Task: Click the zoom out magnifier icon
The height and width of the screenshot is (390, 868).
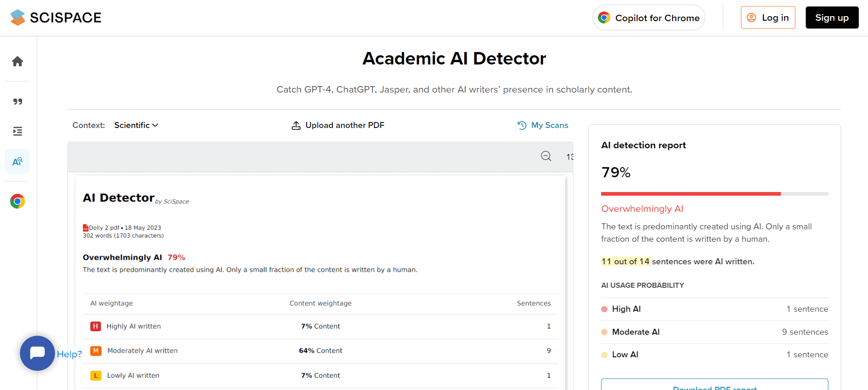Action: tap(546, 157)
